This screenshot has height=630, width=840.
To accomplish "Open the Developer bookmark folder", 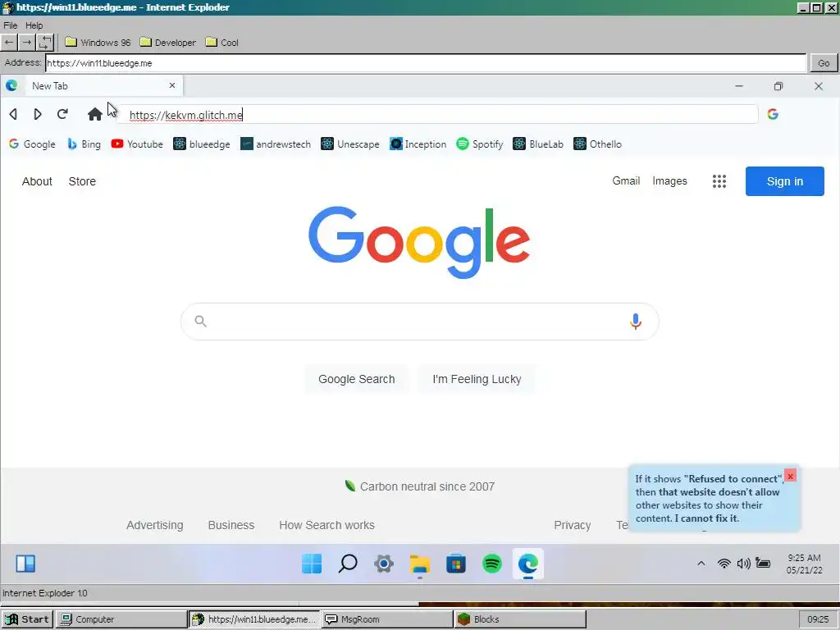I will pos(167,43).
